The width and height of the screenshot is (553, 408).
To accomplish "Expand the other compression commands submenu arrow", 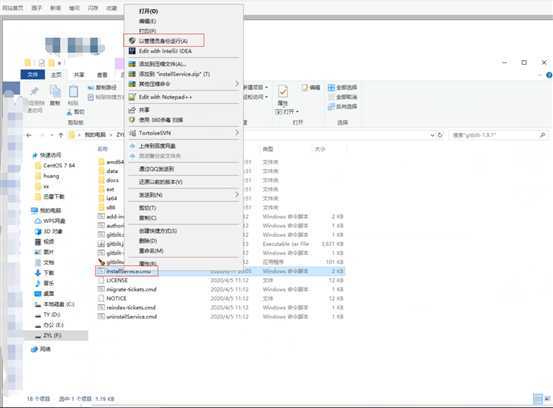I will point(236,84).
